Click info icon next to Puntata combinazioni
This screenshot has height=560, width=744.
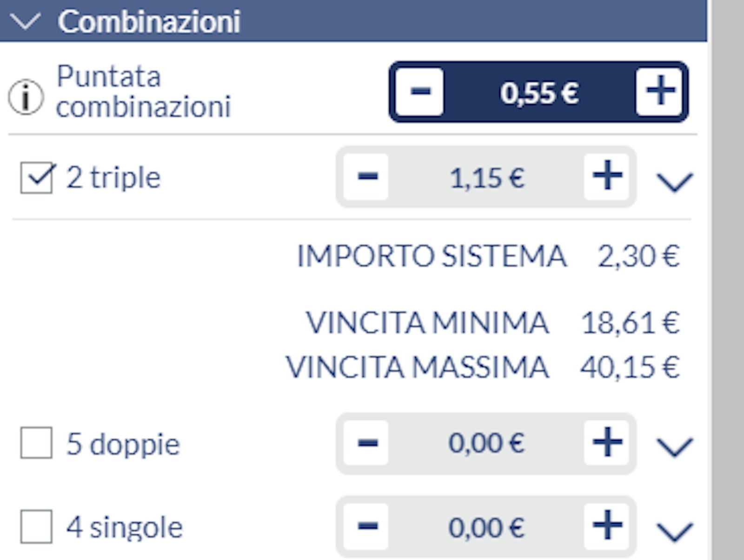click(x=26, y=97)
